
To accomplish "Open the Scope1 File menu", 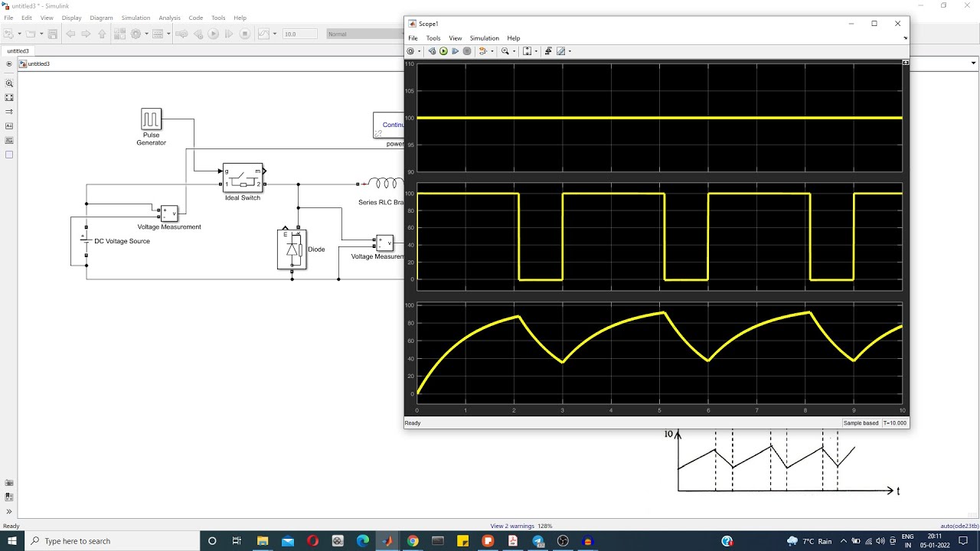I will point(413,38).
